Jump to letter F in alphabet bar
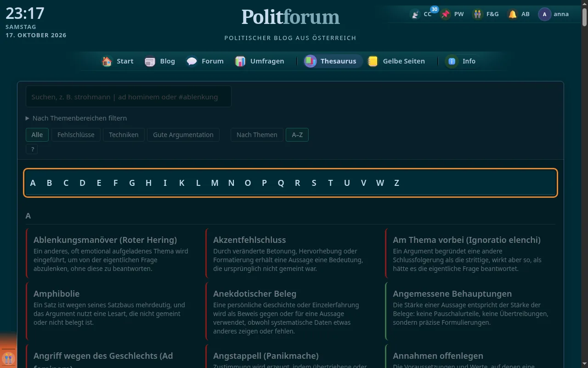 tap(115, 183)
